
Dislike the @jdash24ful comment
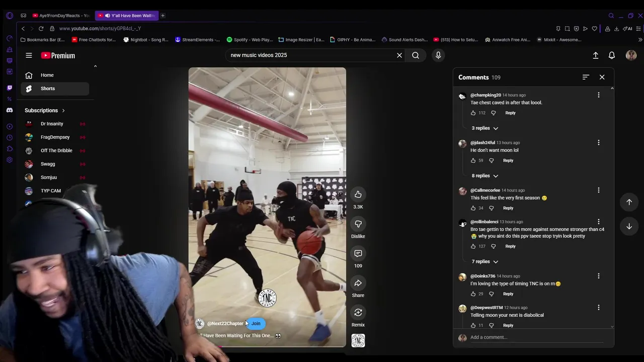pyautogui.click(x=492, y=160)
